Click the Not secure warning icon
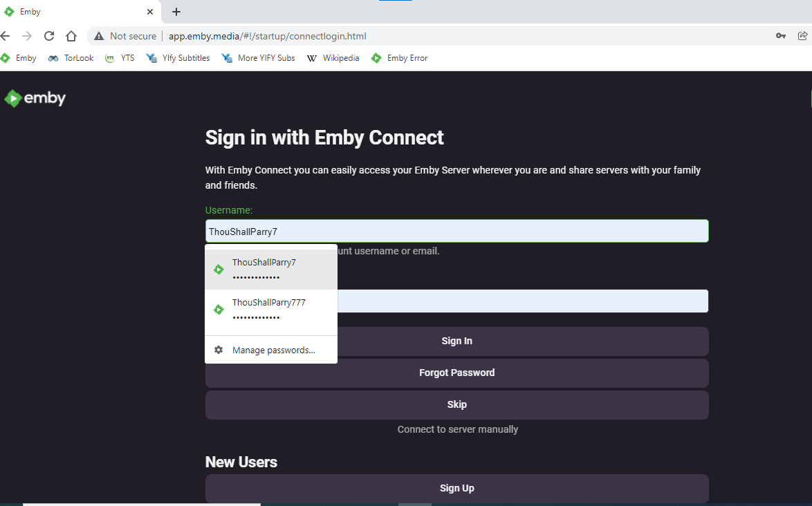 (98, 36)
